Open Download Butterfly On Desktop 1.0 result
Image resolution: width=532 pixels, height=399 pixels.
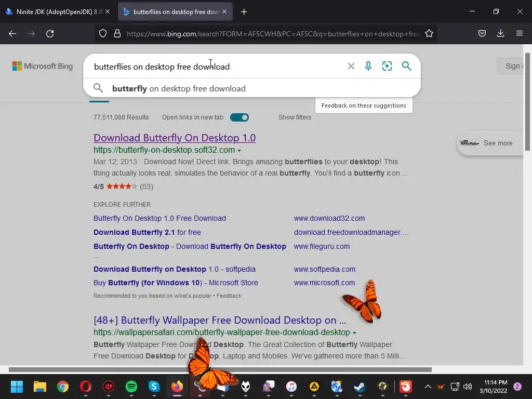175,138
